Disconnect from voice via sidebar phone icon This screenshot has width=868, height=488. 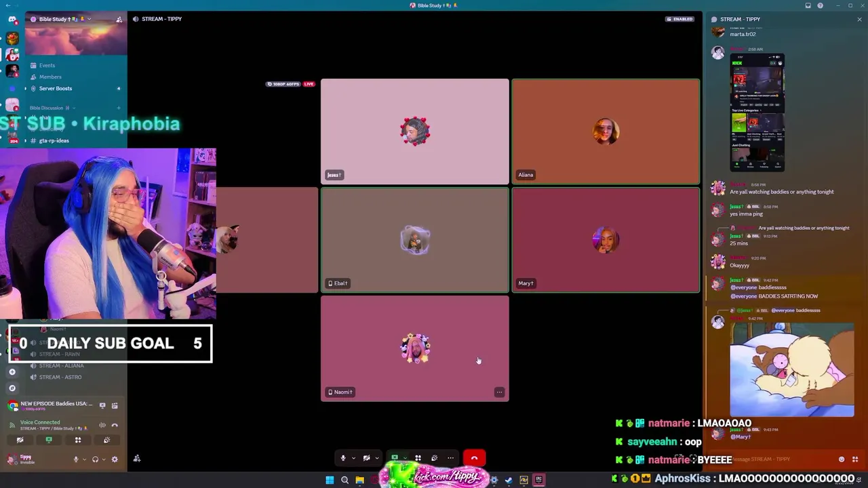115,425
